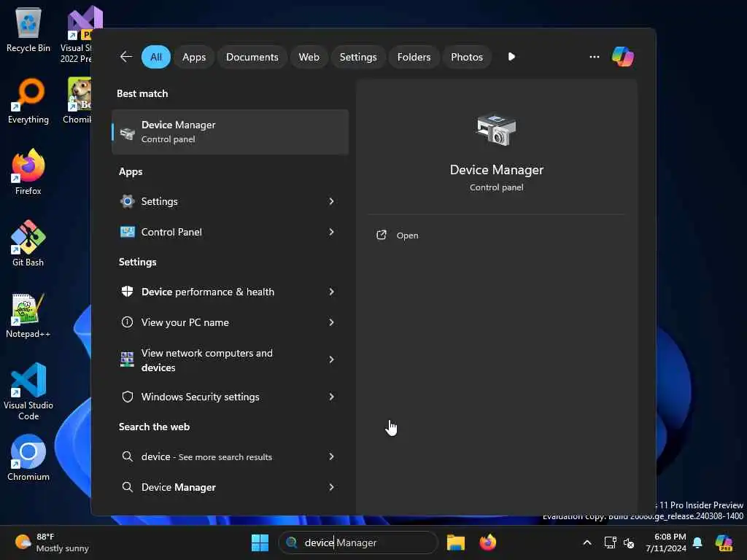Open Notepad++ desktop shortcut

[28, 315]
